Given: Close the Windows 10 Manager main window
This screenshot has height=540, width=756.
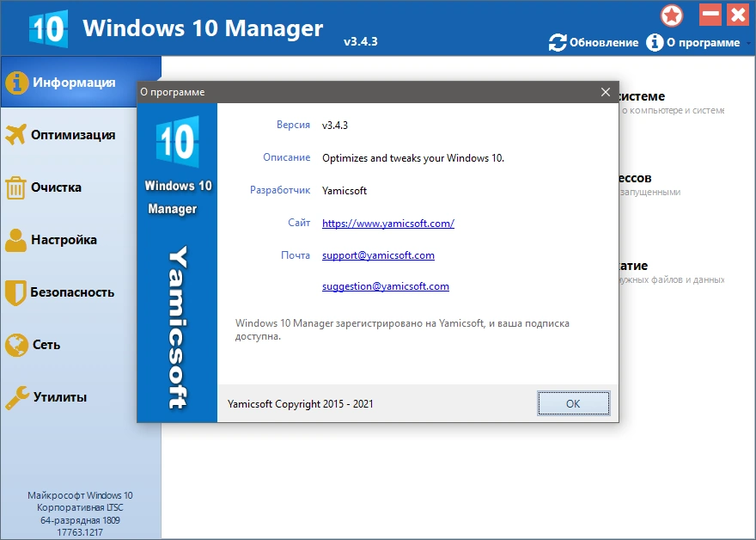Looking at the screenshot, I should click(738, 15).
